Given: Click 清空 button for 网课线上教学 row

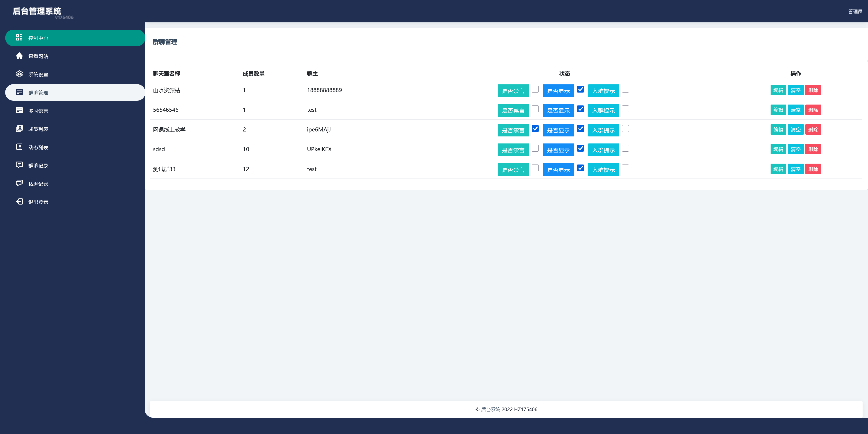Looking at the screenshot, I should pyautogui.click(x=796, y=129).
